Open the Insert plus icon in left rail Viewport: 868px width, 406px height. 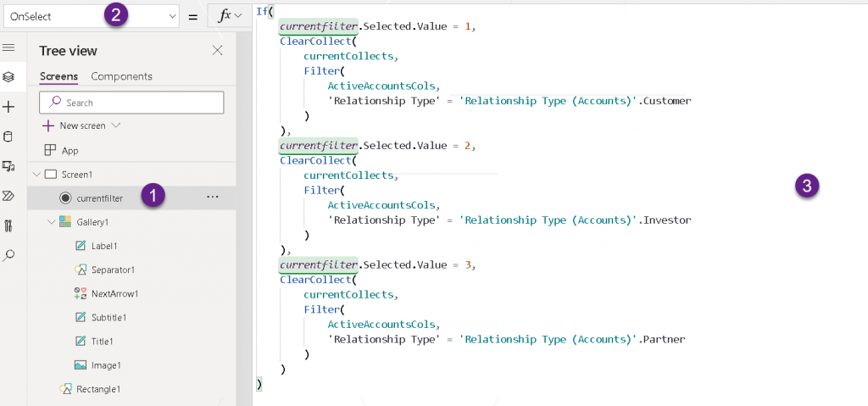click(8, 107)
